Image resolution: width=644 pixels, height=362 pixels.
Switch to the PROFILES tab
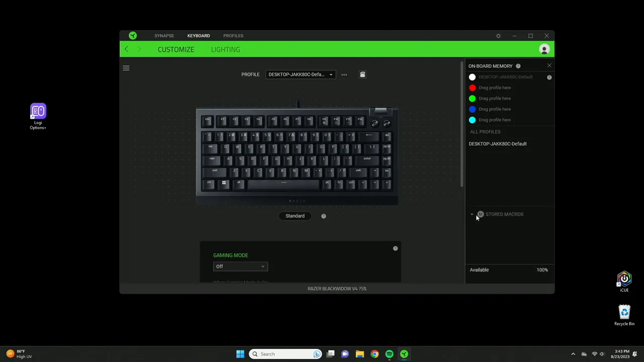[233, 36]
